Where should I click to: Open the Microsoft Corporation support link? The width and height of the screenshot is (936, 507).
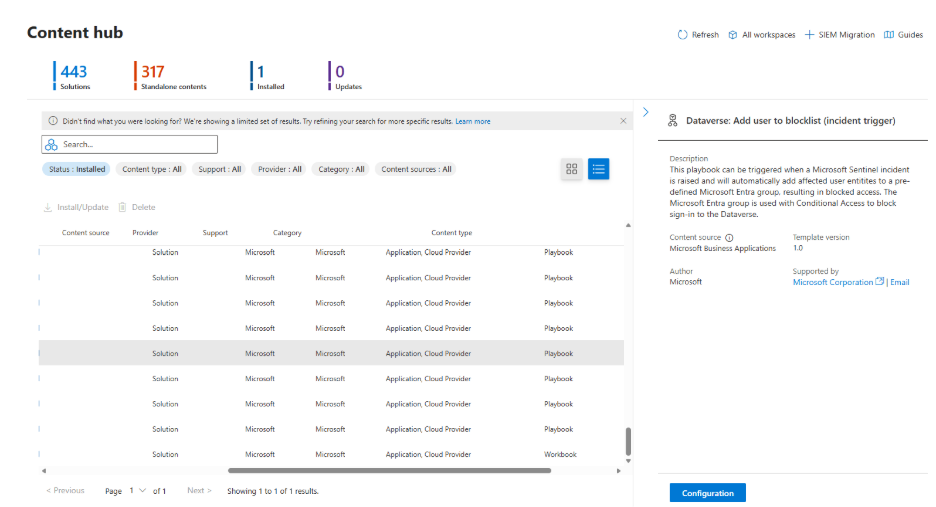[x=832, y=282]
